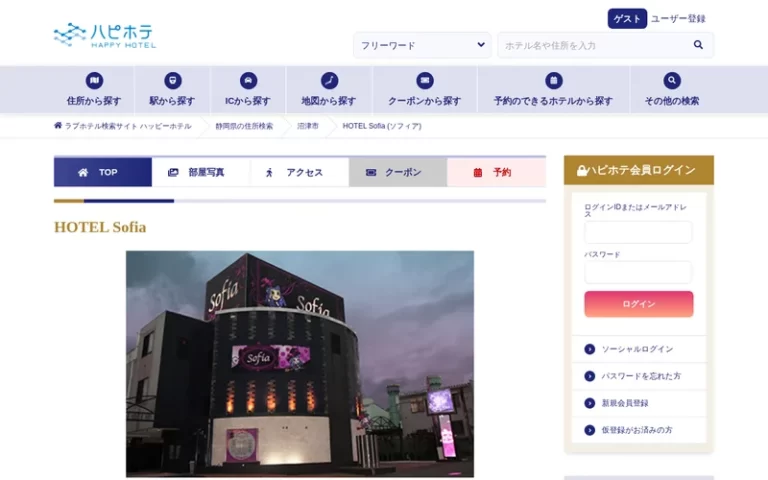The image size is (768, 480).
Task: Open 駅から探す menu item
Action: (x=172, y=90)
